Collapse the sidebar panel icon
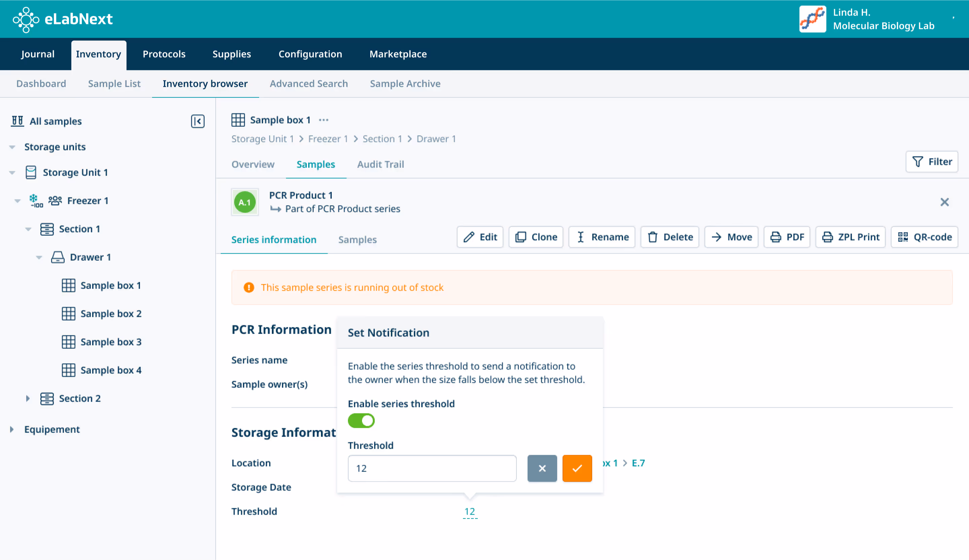969x560 pixels. pyautogui.click(x=198, y=121)
